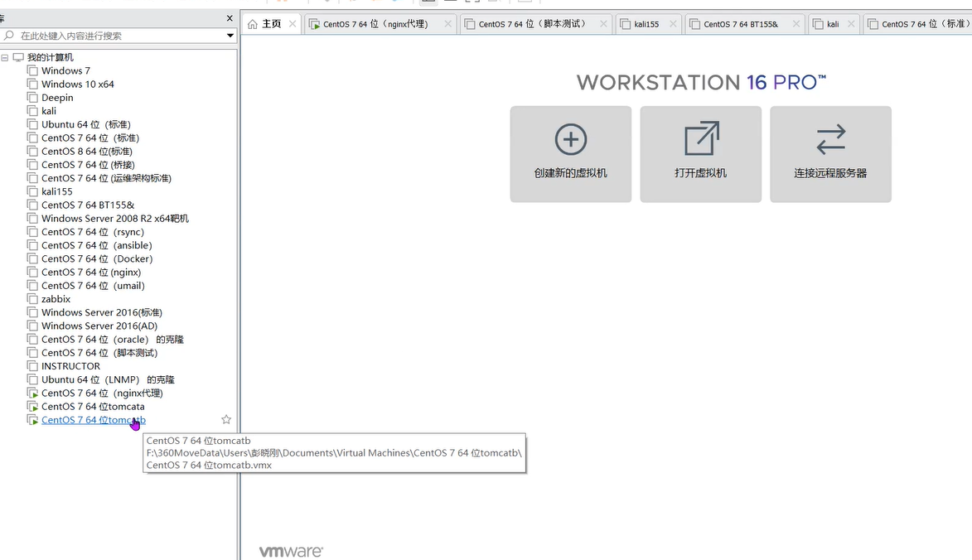The height and width of the screenshot is (560, 972).
Task: Open the library search filter dropdown arrow
Action: click(x=230, y=36)
